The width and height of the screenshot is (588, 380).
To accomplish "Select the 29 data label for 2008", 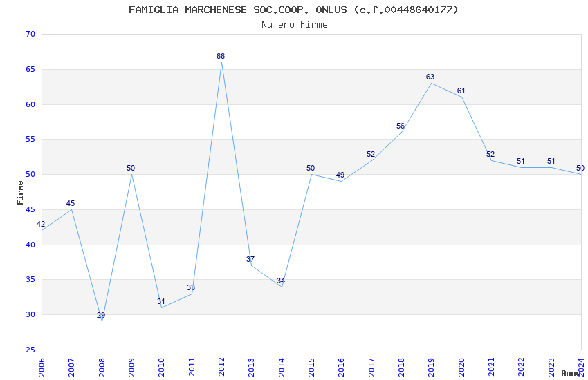I will tap(101, 315).
